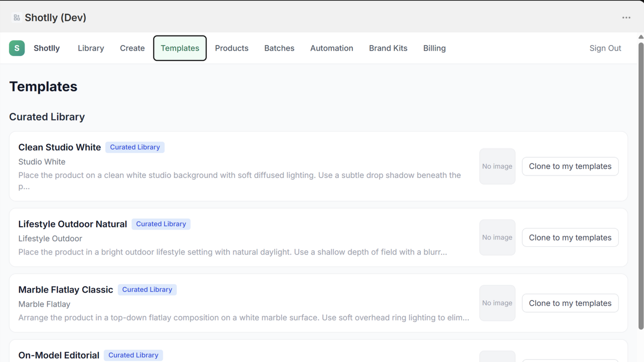
Task: Click the Shotlly (Dev) window title
Action: (56, 18)
